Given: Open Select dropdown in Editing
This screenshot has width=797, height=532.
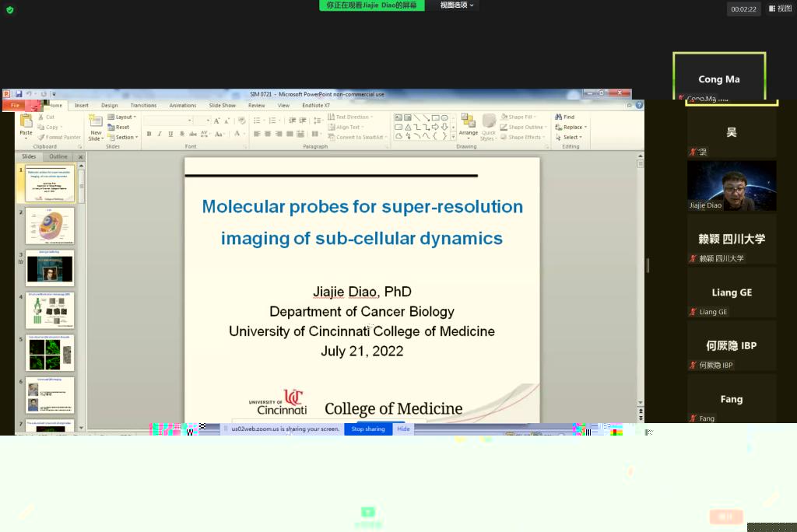Looking at the screenshot, I should tap(568, 137).
